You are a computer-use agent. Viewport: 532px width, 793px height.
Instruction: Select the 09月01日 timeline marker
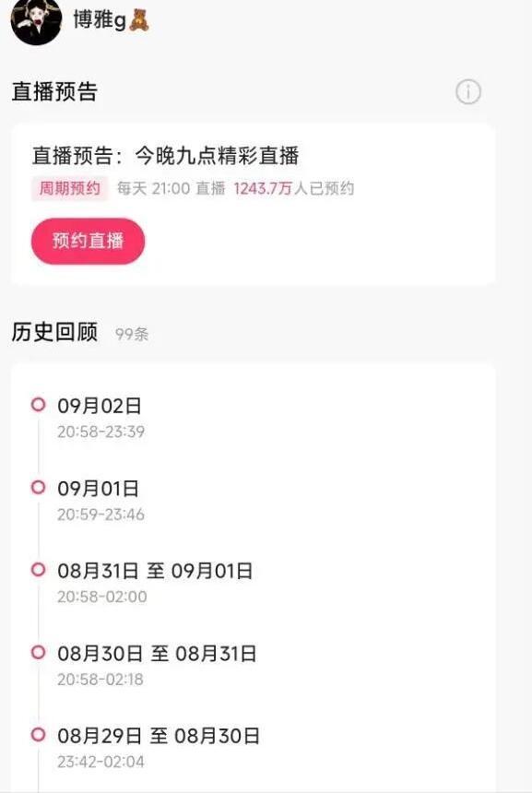click(39, 487)
